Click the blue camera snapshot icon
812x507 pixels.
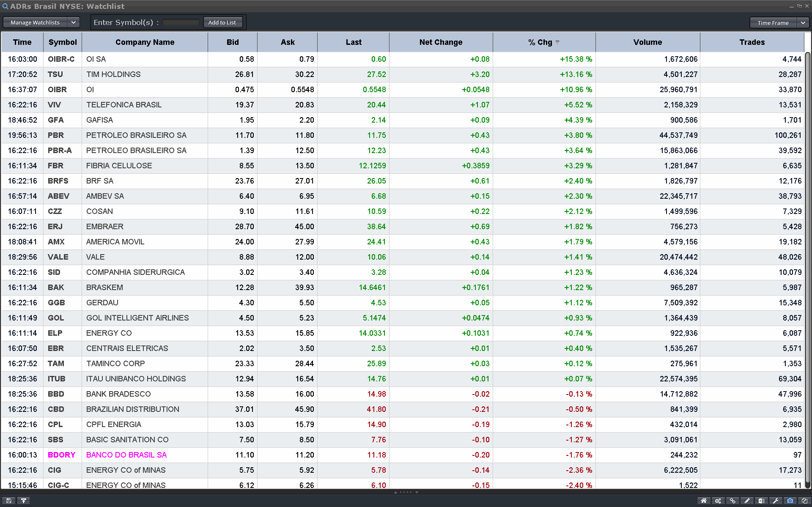pyautogui.click(x=790, y=501)
